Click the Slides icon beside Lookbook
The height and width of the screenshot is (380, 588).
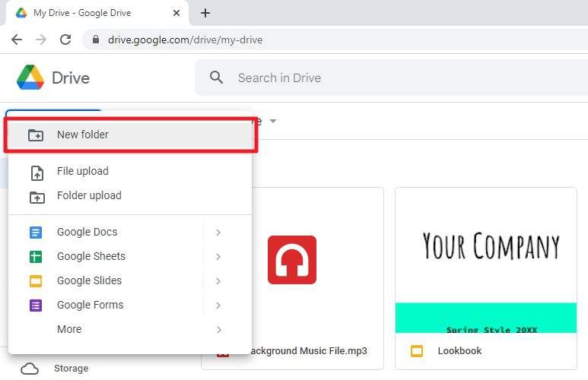click(417, 351)
